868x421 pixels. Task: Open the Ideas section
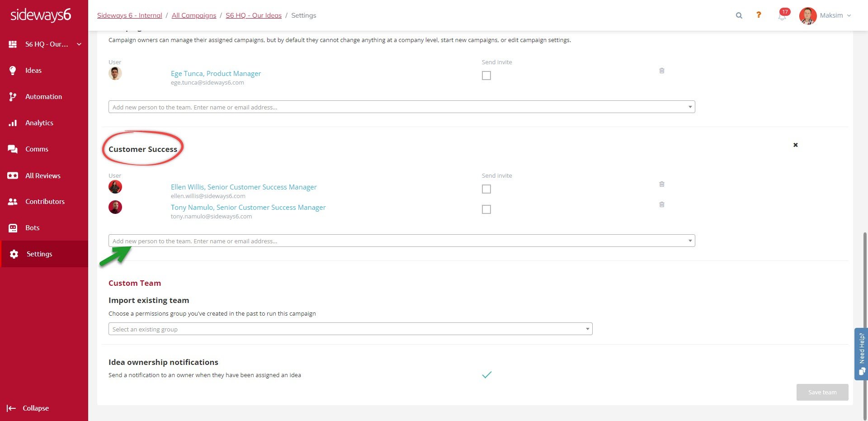(x=33, y=71)
